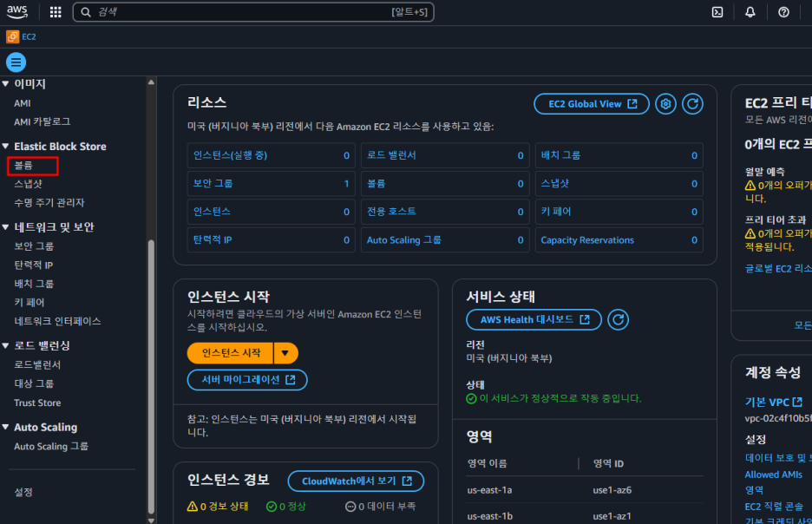Click CloudWatch에서 보기 button
Image resolution: width=812 pixels, height=524 pixels.
[x=356, y=481]
